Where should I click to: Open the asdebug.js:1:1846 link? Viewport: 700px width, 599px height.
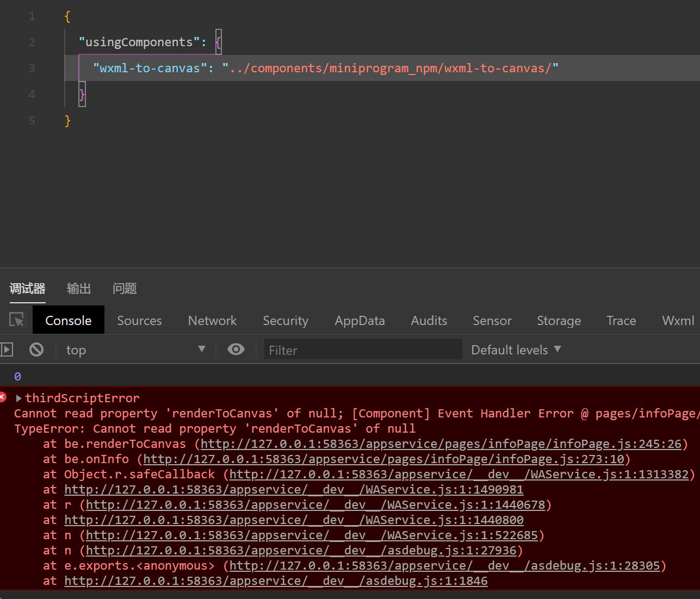(x=276, y=581)
